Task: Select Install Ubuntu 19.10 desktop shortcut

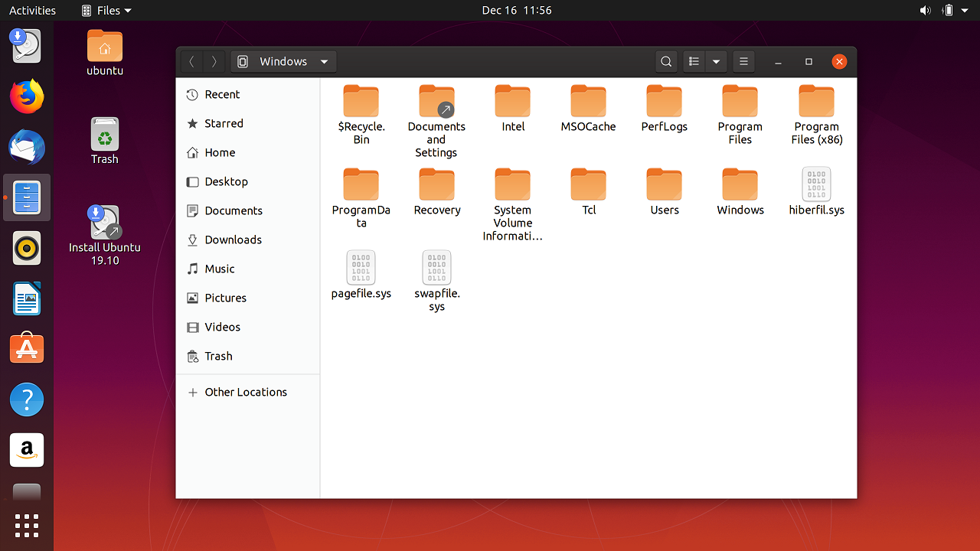Action: (105, 236)
